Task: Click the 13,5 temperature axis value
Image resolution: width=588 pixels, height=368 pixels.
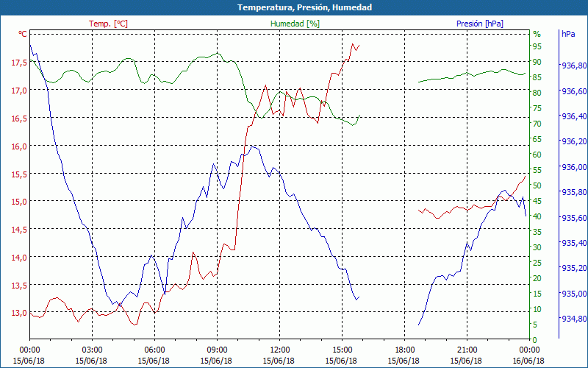Action: [x=19, y=285]
